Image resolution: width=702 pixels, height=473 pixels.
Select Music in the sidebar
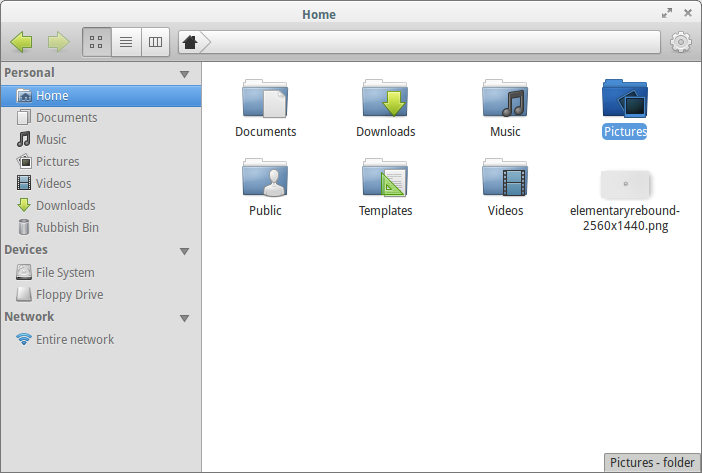(51, 140)
